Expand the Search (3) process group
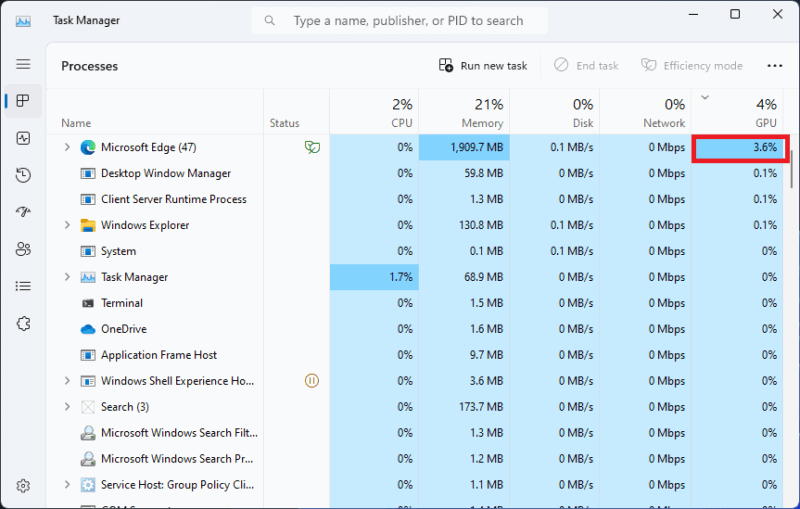This screenshot has width=800, height=509. point(67,406)
